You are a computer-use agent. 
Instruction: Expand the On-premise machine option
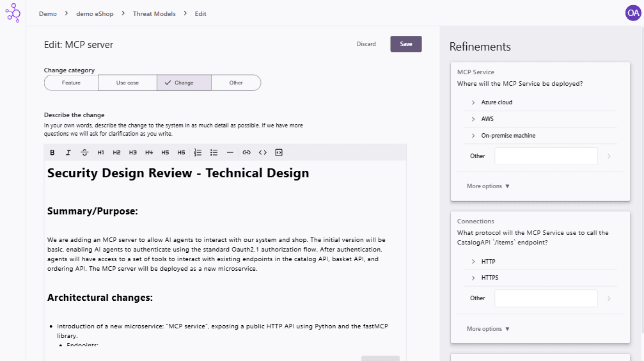508,136
